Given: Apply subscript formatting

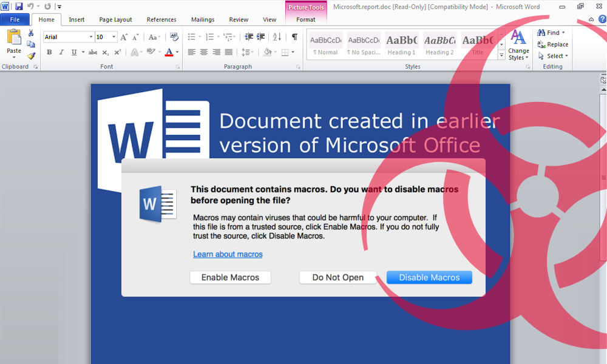Looking at the screenshot, I should tap(105, 52).
